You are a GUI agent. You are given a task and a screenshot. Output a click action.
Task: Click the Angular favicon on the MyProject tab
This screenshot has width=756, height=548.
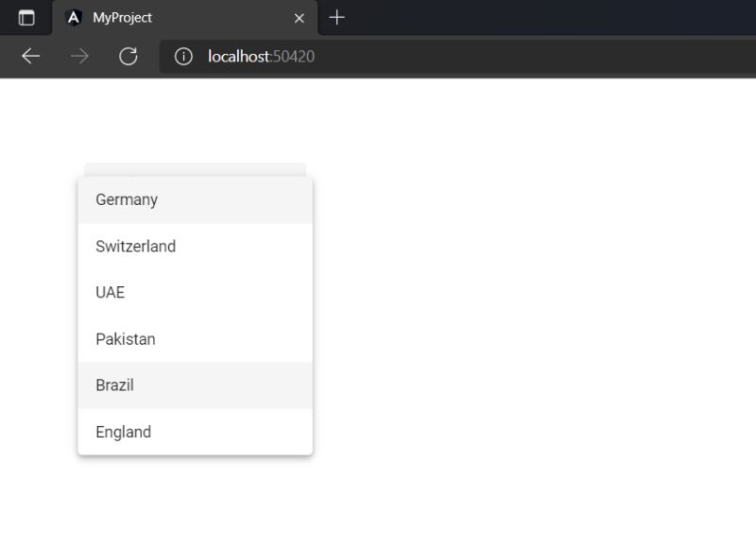point(71,17)
